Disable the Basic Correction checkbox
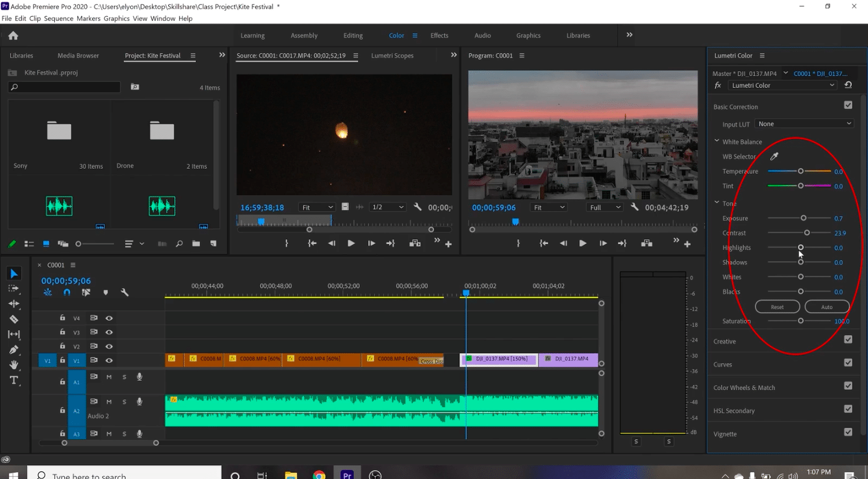 coord(848,105)
